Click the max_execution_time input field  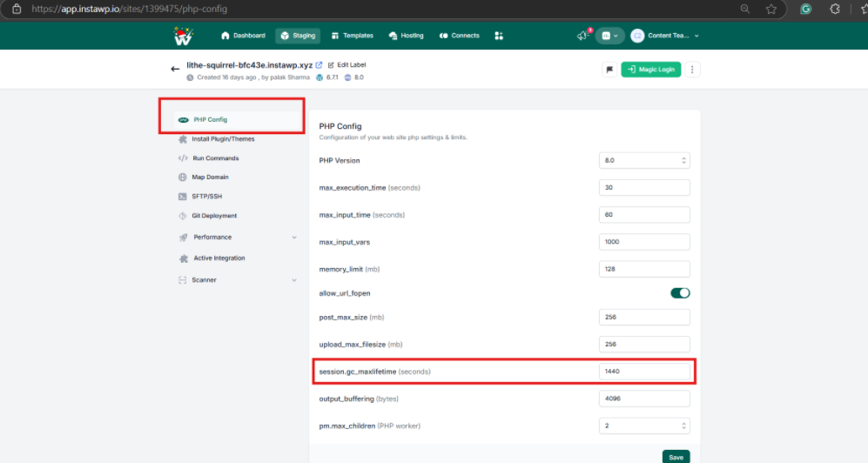pyautogui.click(x=644, y=187)
